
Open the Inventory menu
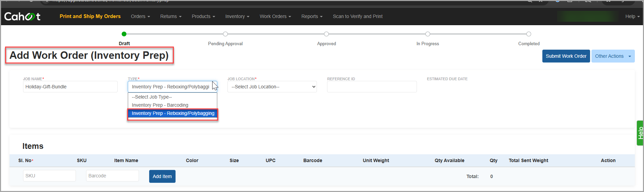point(237,16)
